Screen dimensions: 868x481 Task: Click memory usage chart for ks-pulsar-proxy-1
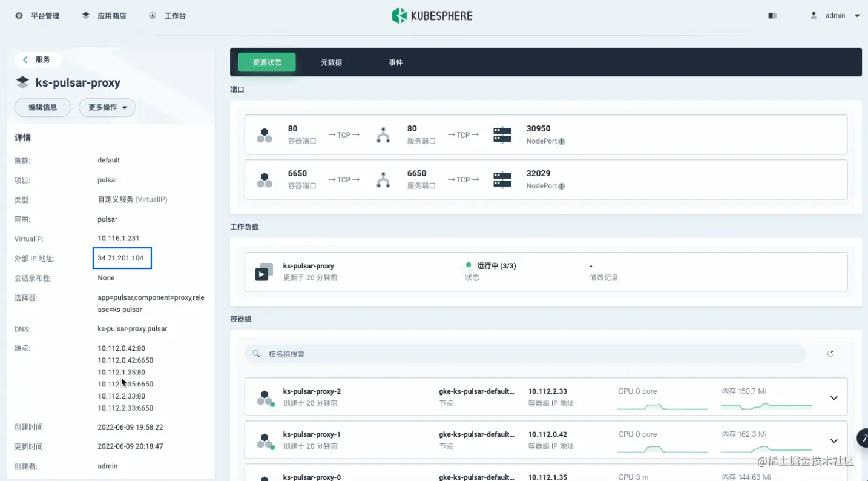pyautogui.click(x=766, y=449)
